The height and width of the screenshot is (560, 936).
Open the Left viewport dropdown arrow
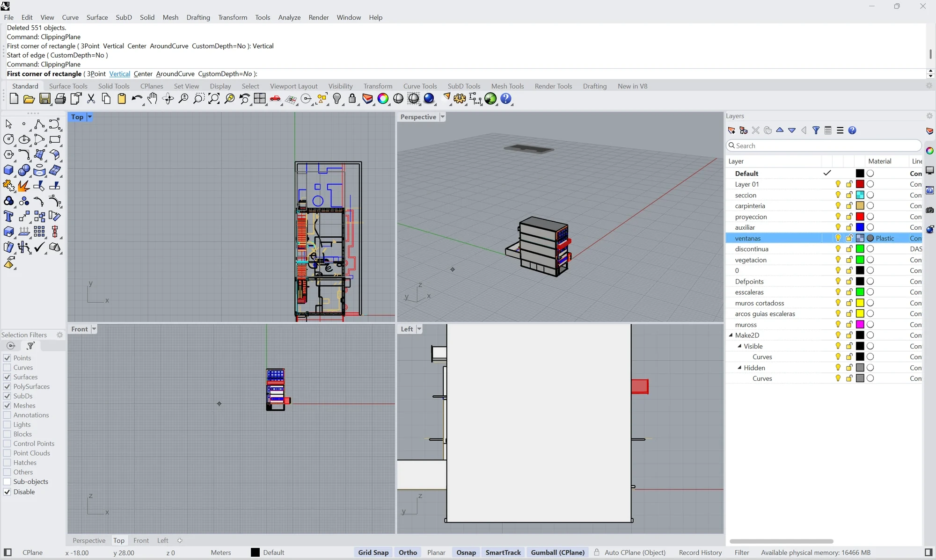[419, 329]
